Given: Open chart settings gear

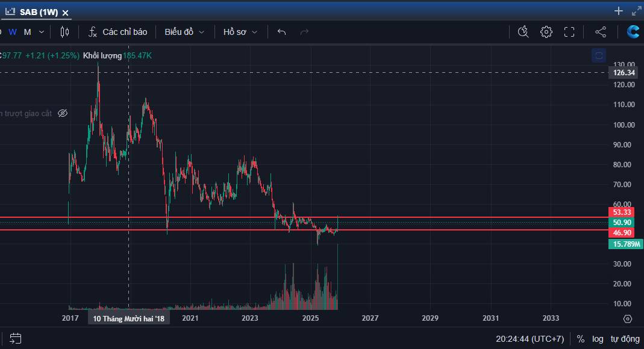Looking at the screenshot, I should pyautogui.click(x=546, y=32).
